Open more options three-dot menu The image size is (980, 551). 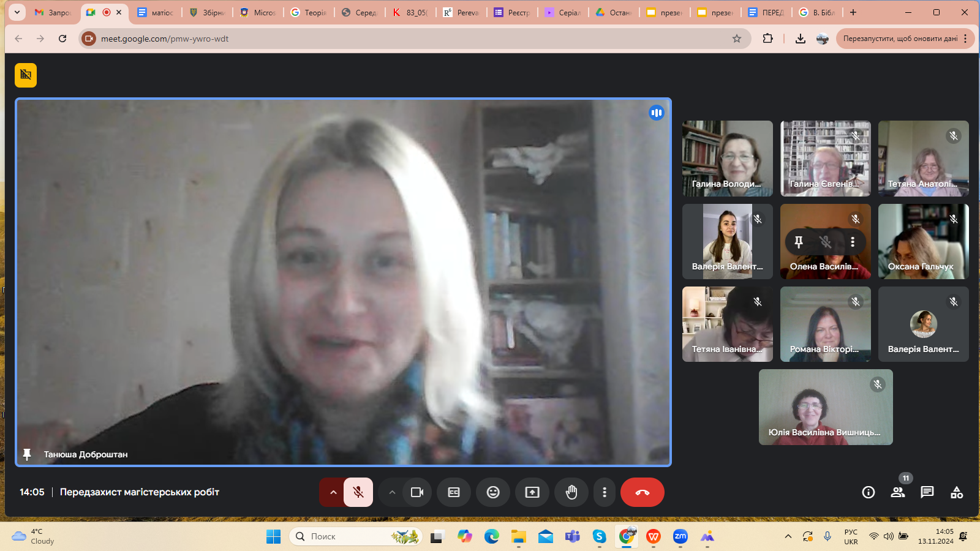tap(604, 492)
